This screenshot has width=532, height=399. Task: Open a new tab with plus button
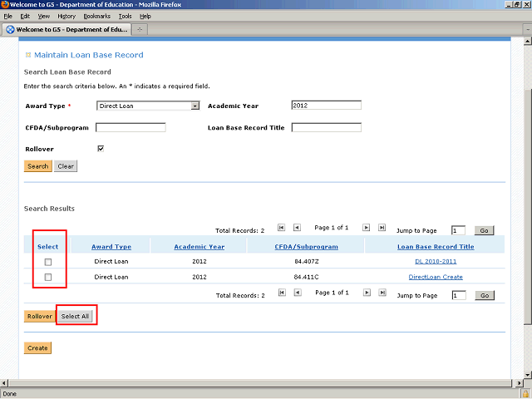[x=140, y=30]
